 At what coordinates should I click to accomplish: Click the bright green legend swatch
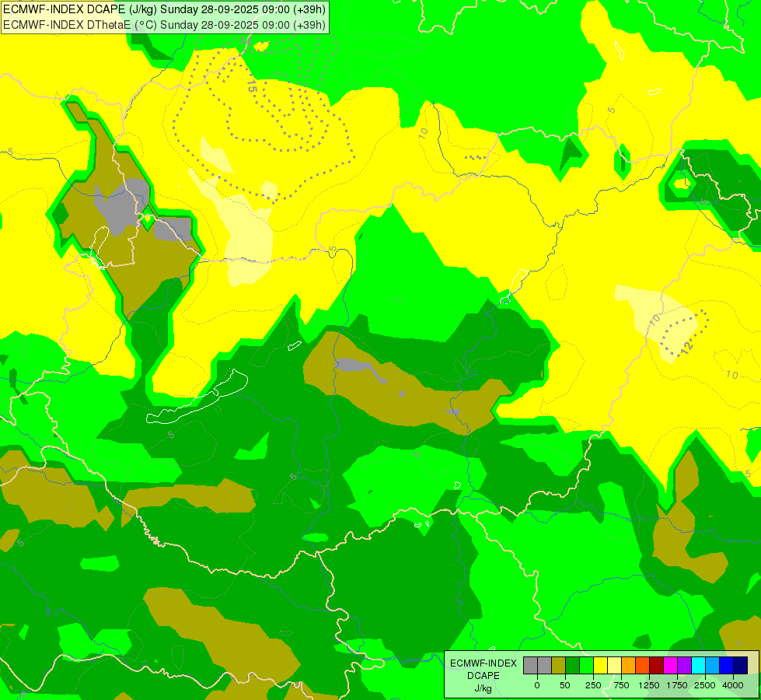(586, 666)
